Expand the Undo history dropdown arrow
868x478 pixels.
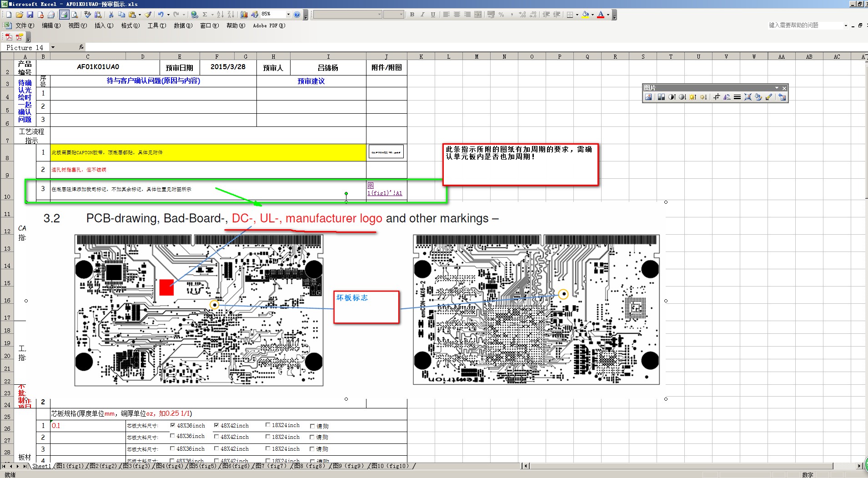168,15
